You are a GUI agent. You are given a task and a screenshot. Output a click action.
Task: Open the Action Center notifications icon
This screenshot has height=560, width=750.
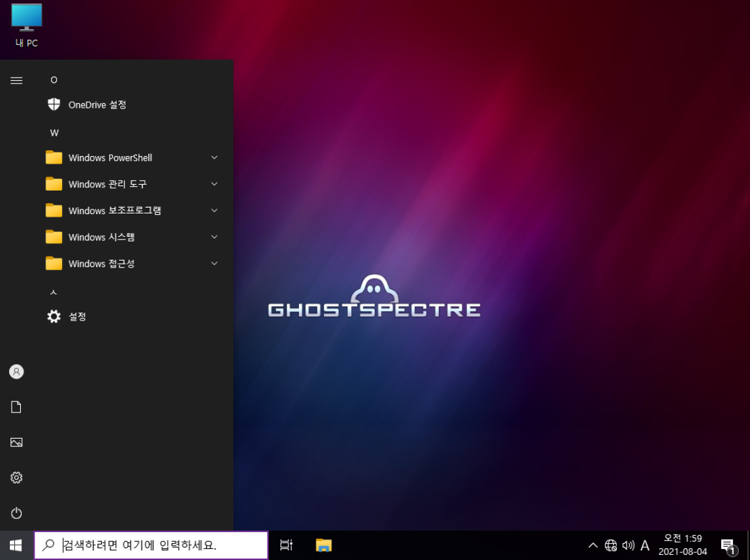(x=728, y=546)
